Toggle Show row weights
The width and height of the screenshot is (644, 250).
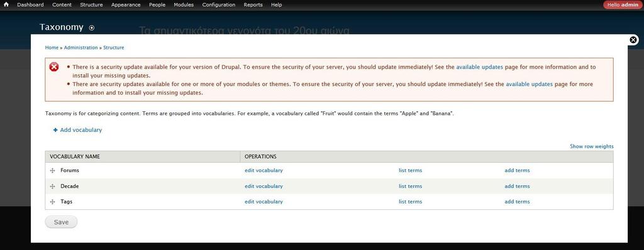(591, 146)
